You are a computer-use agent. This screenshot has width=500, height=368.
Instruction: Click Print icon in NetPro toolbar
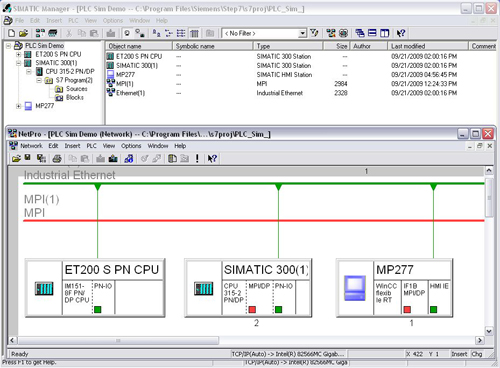[x=57, y=159]
